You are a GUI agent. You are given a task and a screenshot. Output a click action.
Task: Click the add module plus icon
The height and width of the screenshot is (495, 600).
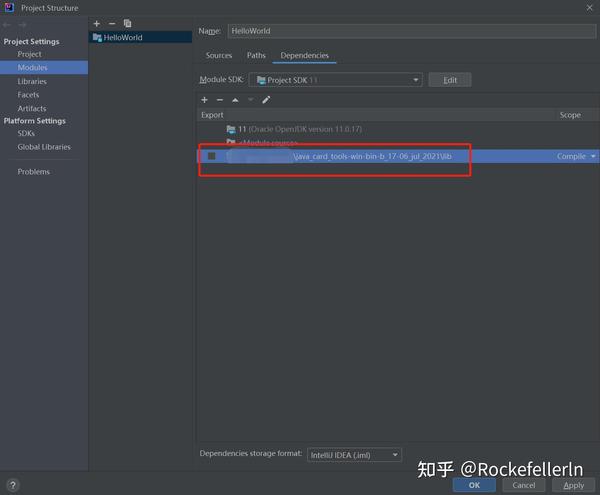coord(97,24)
